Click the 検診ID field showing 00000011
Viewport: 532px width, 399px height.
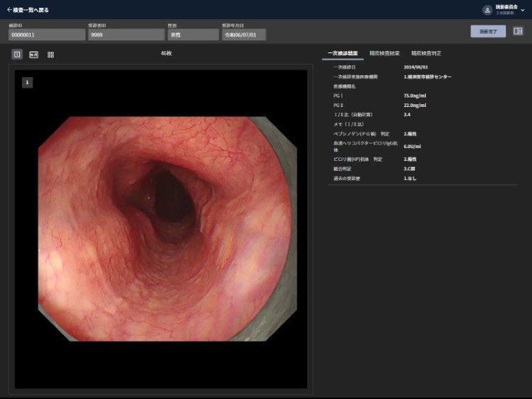[47, 35]
